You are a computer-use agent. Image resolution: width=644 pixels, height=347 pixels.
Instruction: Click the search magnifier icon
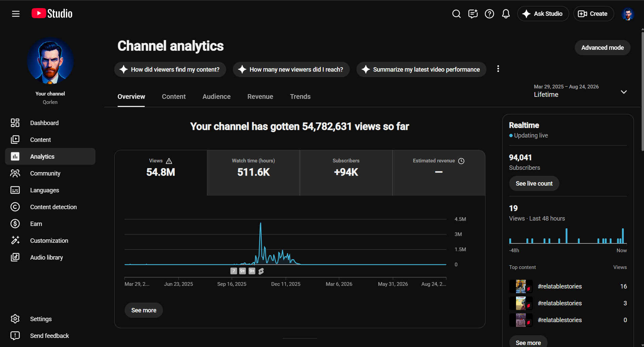pyautogui.click(x=456, y=14)
